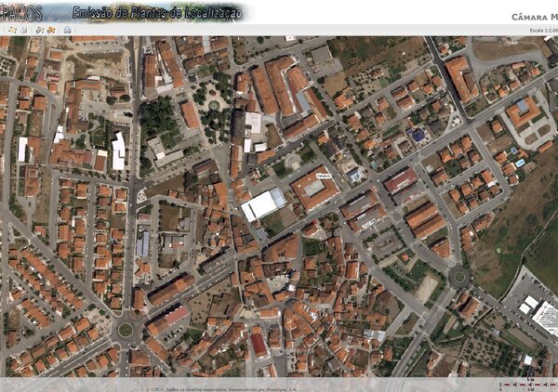Select the orange marker tool icon

pyautogui.click(x=51, y=30)
